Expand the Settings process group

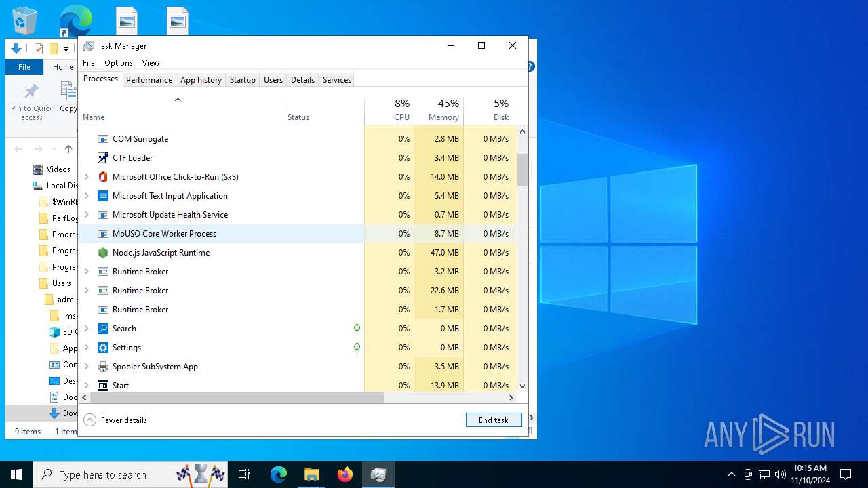pos(86,348)
